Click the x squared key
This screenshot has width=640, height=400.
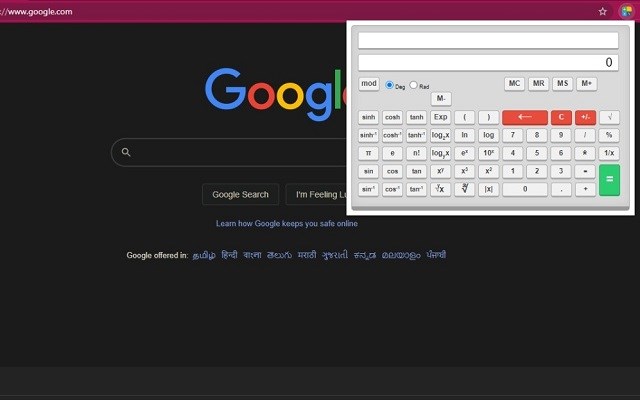489,171
